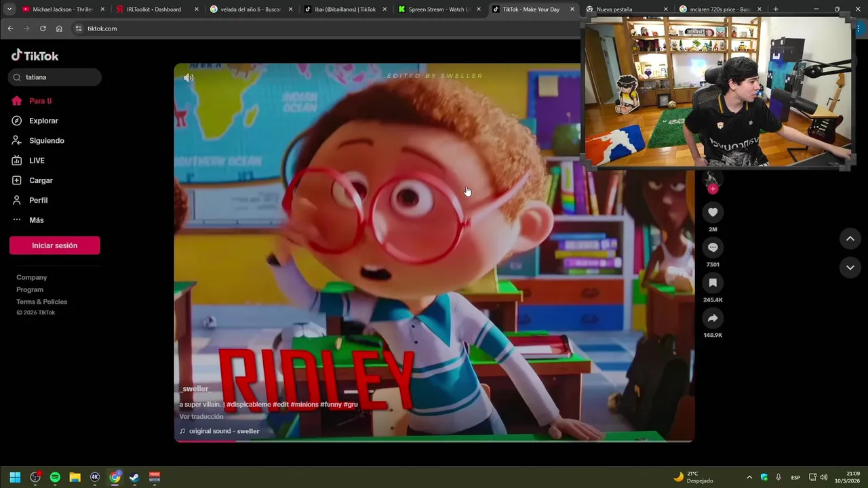Click the TikTok logo in the sidebar
The width and height of the screenshot is (868, 488).
35,56
